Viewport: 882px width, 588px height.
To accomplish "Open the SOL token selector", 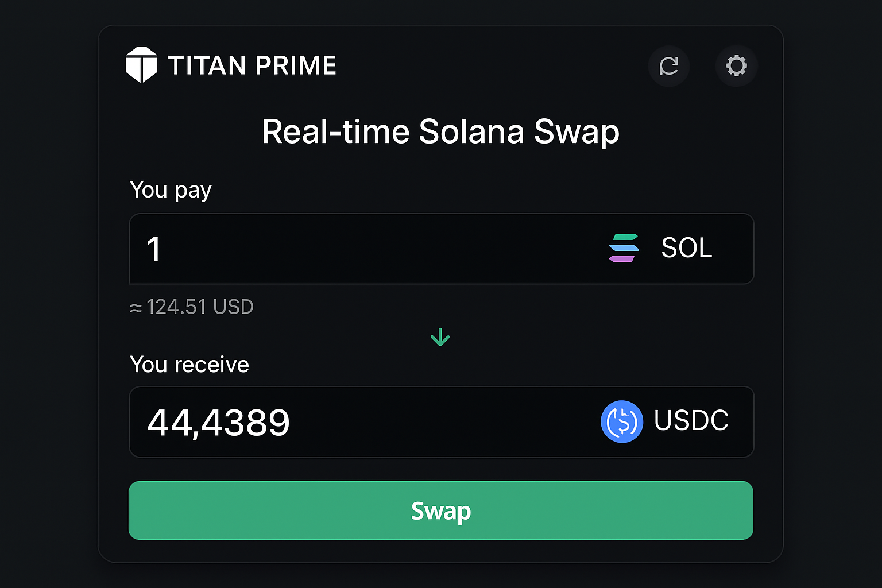I will pyautogui.click(x=660, y=249).
